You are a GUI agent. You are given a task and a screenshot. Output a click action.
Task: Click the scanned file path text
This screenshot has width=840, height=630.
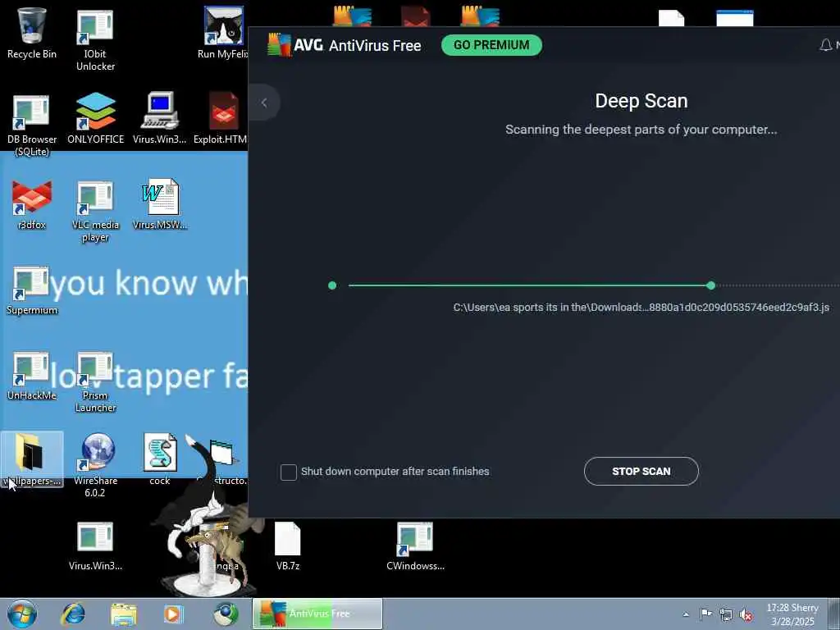pyautogui.click(x=641, y=308)
